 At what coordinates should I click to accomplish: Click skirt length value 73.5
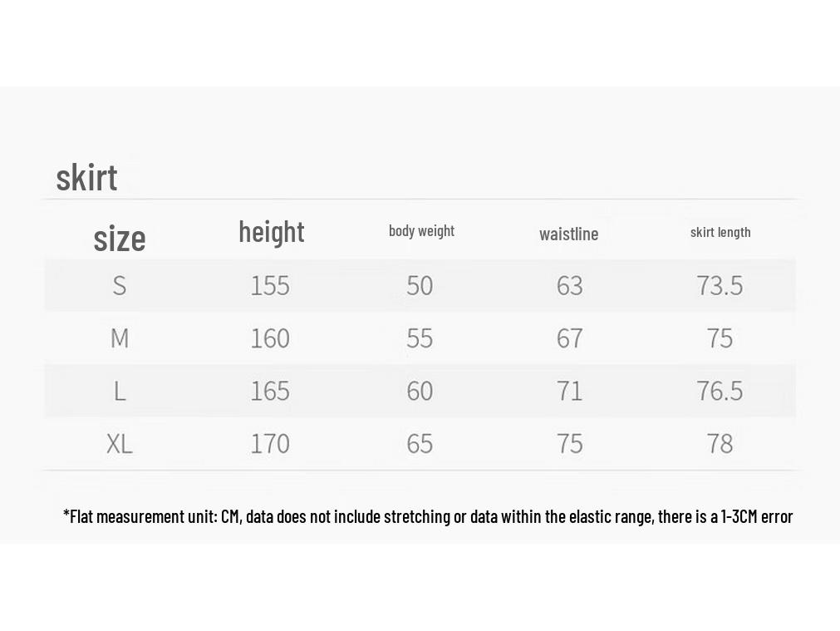720,285
